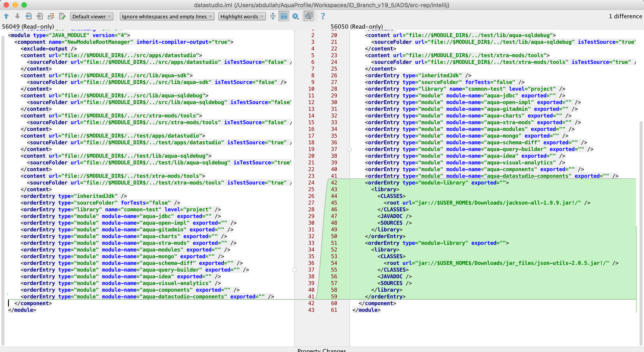Click the NewModuleRootManager component line

click(124, 42)
